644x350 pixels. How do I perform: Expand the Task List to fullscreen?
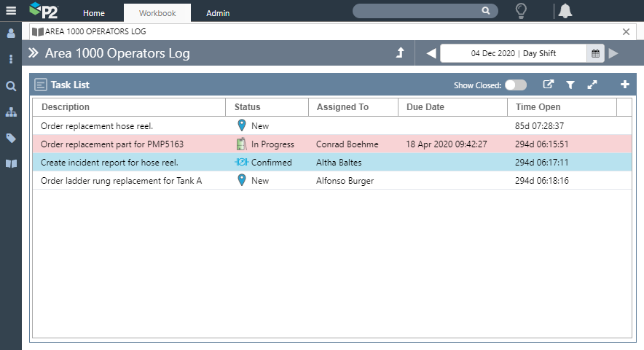[x=592, y=85]
